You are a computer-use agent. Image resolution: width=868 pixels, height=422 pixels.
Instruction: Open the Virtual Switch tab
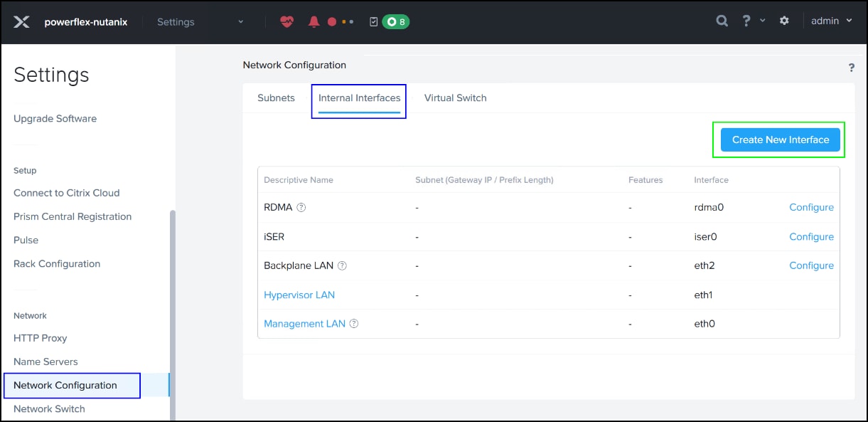(456, 98)
